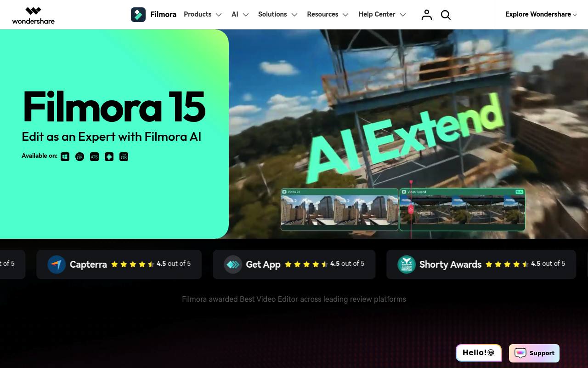Click the Get App rating card

coord(294,264)
